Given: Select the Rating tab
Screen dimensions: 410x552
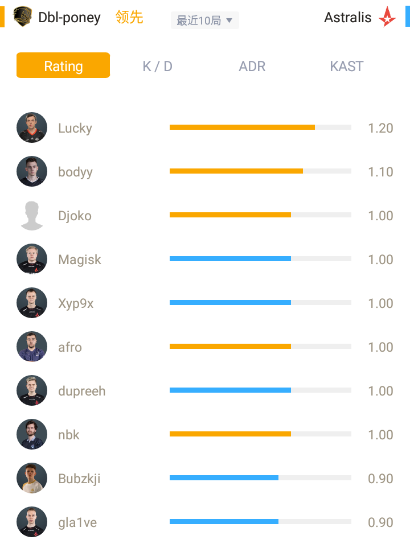Looking at the screenshot, I should [x=63, y=65].
